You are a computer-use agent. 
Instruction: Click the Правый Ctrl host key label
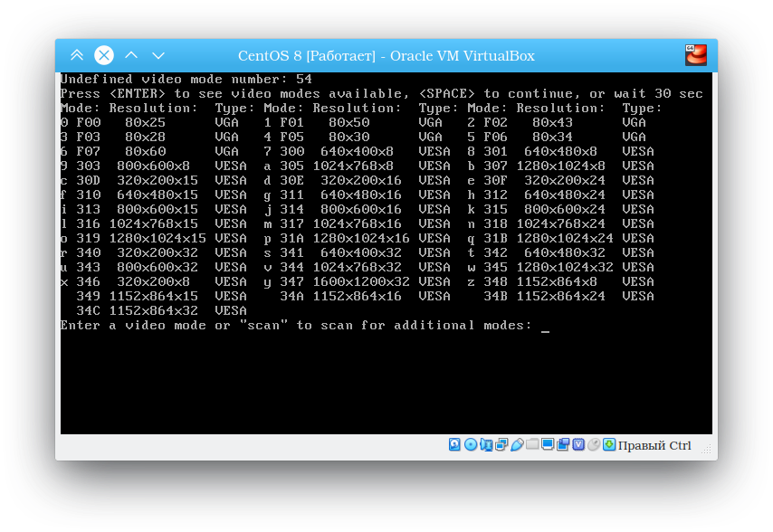[x=654, y=445]
